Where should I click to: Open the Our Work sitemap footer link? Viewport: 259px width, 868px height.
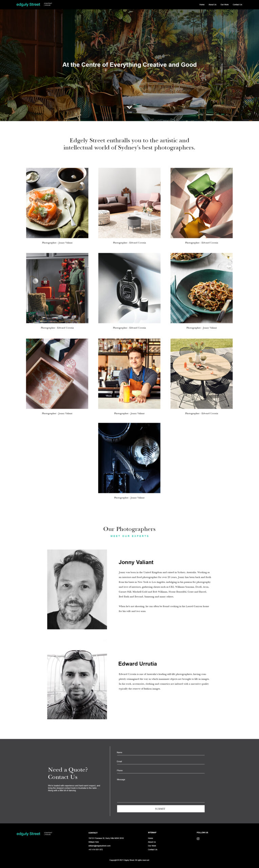[x=152, y=846]
